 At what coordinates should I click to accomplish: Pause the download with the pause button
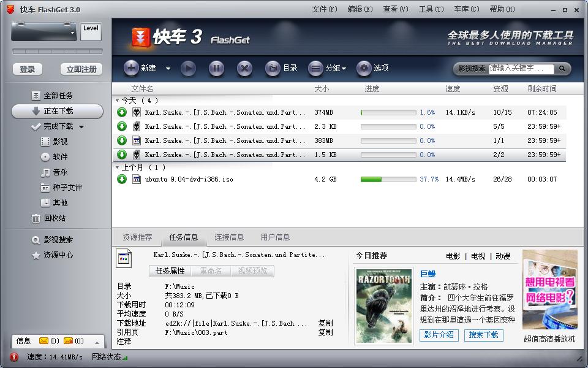pos(216,68)
